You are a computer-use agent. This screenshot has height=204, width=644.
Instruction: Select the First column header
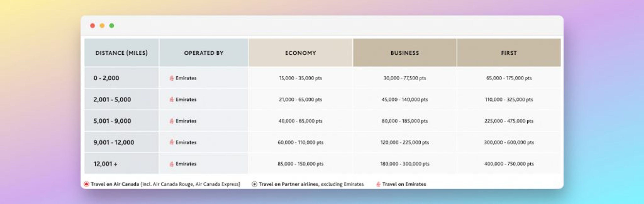(509, 53)
